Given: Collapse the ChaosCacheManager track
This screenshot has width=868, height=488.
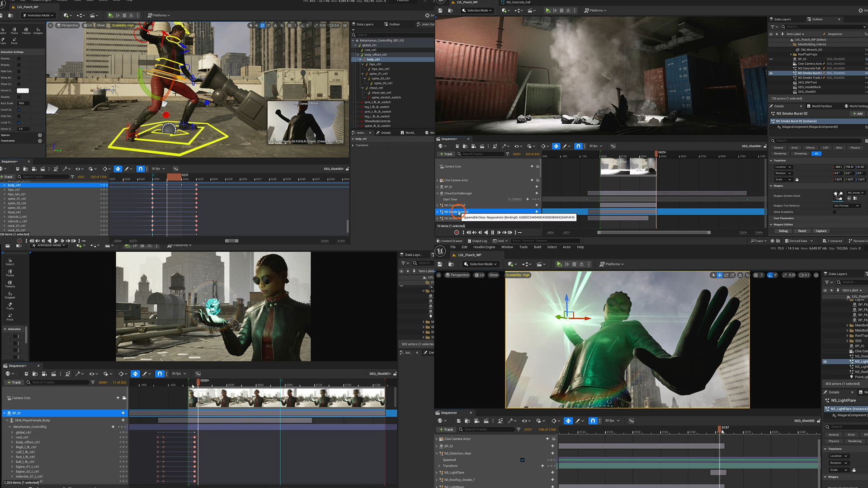Looking at the screenshot, I should (x=438, y=193).
